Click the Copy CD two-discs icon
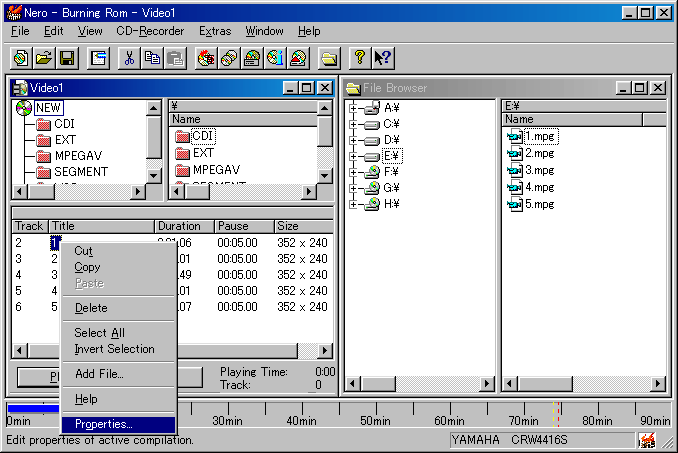The image size is (678, 453). pos(229,58)
